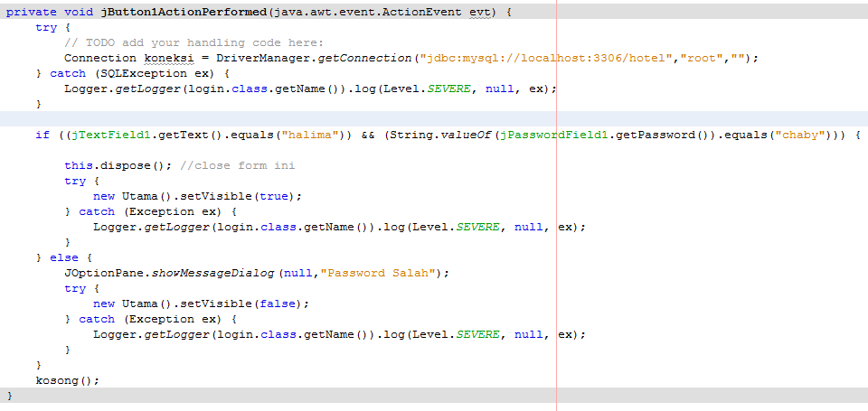Click the "chaby" string literal
Screen dimensions: 868x411
(x=799, y=135)
